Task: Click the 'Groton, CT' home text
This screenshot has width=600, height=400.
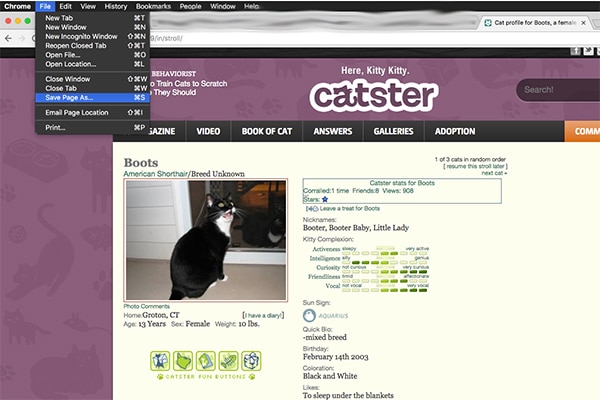Action: [161, 315]
